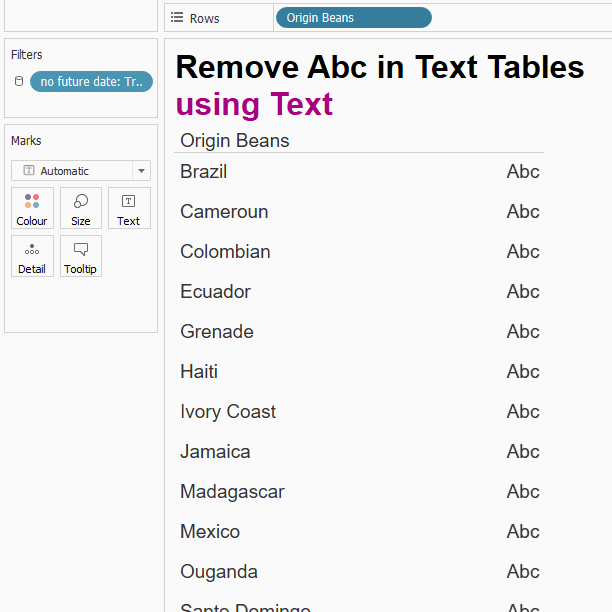
Task: Click the Ecuador row label
Action: 215,292
